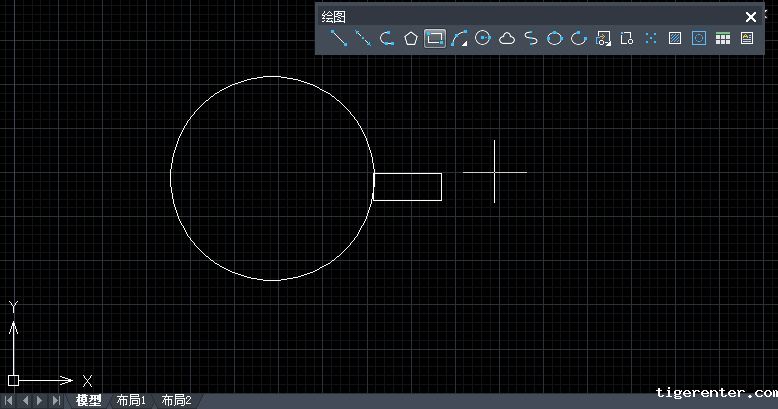Select the Region tool

coord(699,39)
